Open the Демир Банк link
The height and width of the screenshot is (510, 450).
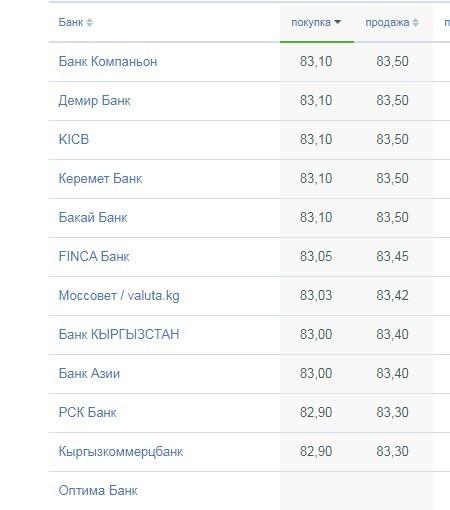pyautogui.click(x=94, y=101)
